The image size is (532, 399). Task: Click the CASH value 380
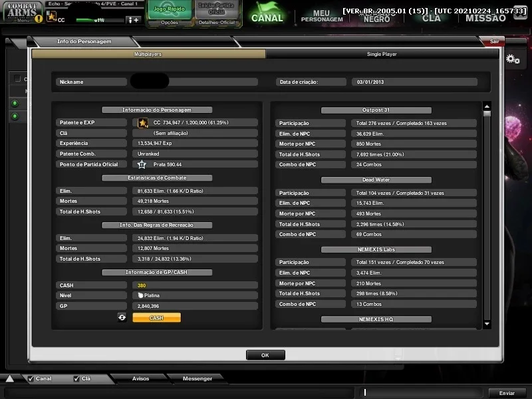tap(195, 286)
